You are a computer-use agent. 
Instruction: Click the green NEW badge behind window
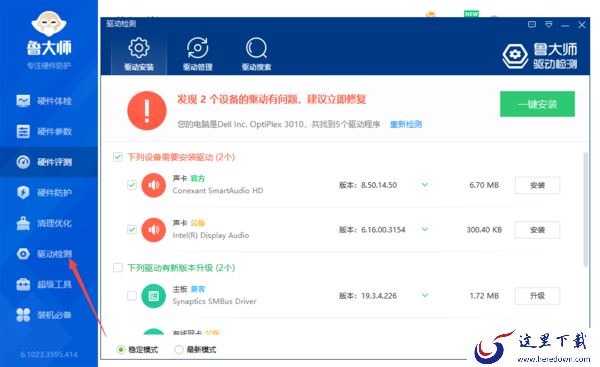tap(471, 14)
